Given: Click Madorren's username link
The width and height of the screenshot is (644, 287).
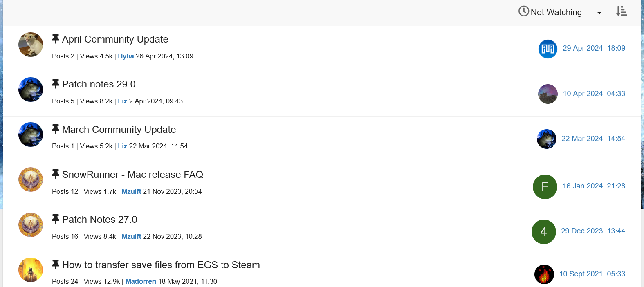Looking at the screenshot, I should click(x=141, y=282).
